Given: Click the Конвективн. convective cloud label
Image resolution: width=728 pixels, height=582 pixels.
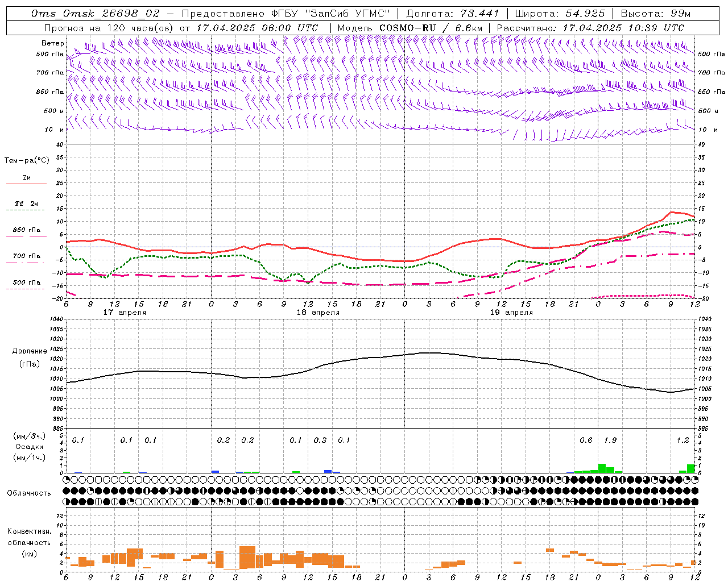Looking at the screenshot, I should [x=29, y=531].
